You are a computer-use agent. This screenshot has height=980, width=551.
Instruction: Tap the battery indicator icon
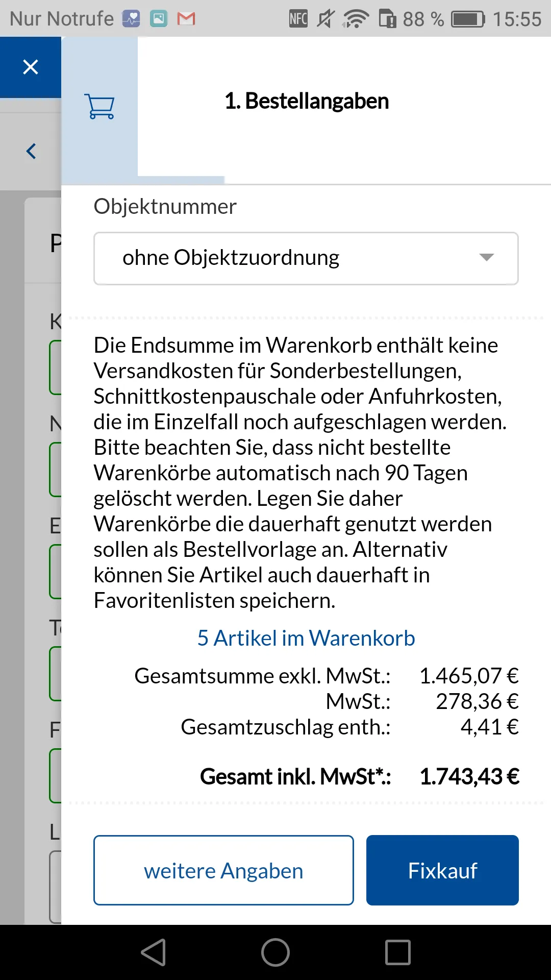[468, 19]
